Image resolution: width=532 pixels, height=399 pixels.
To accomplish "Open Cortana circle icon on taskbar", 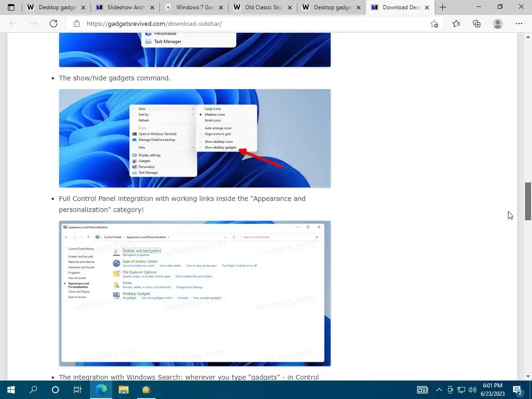I will click(55, 389).
